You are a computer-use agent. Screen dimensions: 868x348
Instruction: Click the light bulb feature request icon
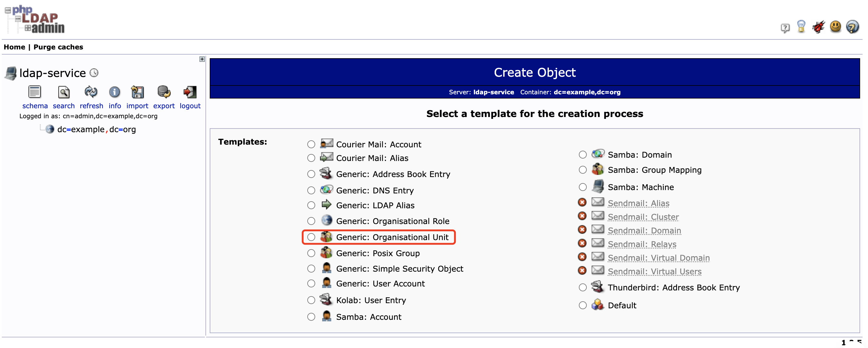pos(802,27)
